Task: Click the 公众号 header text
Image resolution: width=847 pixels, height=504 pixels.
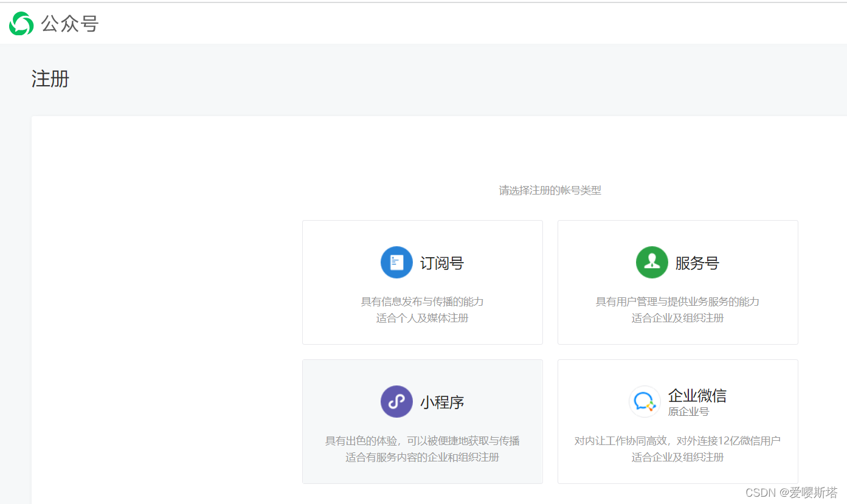Action: [69, 24]
